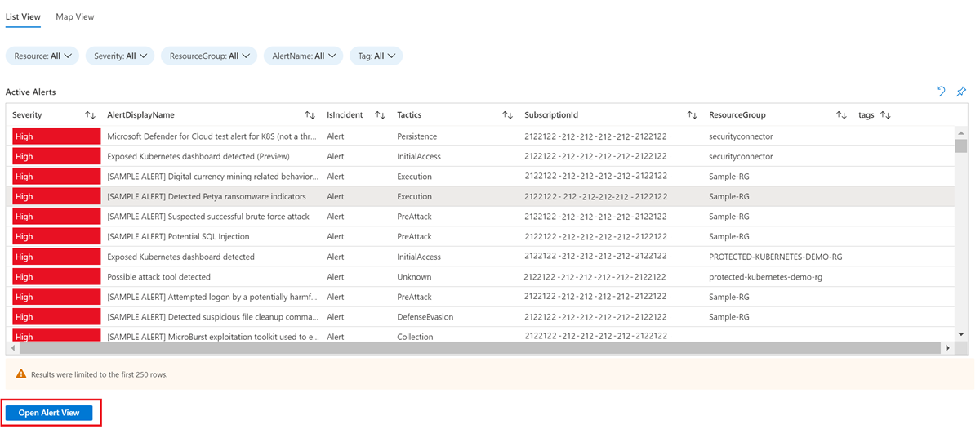
Task: Click Sample-RG cell in the DefenseEvasion row
Action: [729, 317]
